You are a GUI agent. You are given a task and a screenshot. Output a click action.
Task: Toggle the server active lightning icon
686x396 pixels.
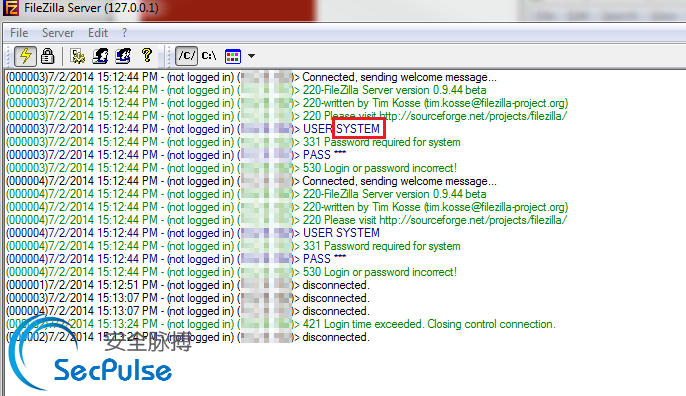pos(25,56)
